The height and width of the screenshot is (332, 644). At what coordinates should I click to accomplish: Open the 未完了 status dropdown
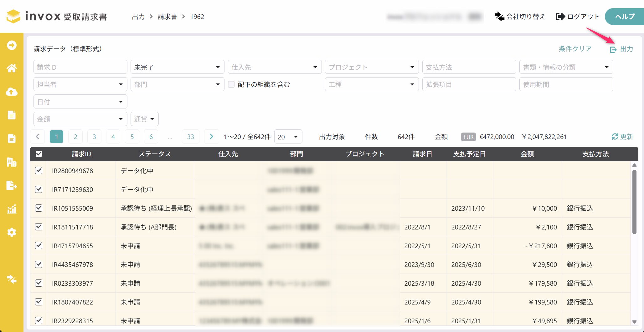click(177, 67)
